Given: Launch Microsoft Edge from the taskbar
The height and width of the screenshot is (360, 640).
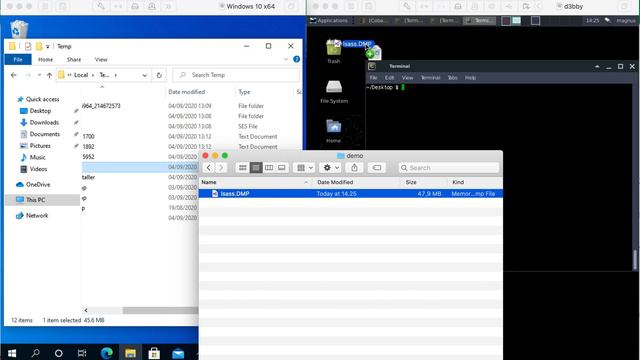Looking at the screenshot, I should pyautogui.click(x=107, y=353).
